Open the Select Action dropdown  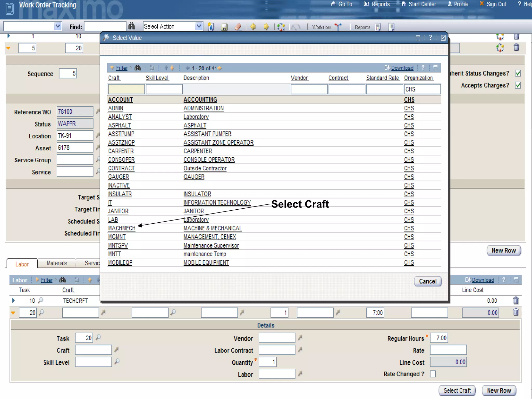[199, 26]
